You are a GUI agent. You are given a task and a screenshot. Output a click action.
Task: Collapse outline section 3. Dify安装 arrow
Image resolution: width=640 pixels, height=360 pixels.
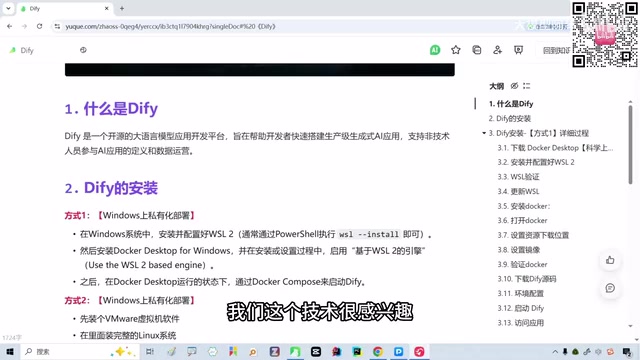[484, 133]
